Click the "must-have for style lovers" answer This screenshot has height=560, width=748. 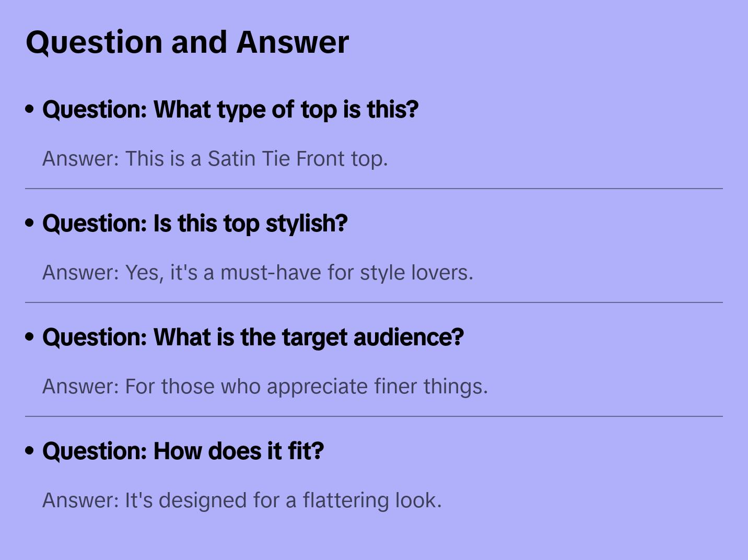(x=258, y=273)
